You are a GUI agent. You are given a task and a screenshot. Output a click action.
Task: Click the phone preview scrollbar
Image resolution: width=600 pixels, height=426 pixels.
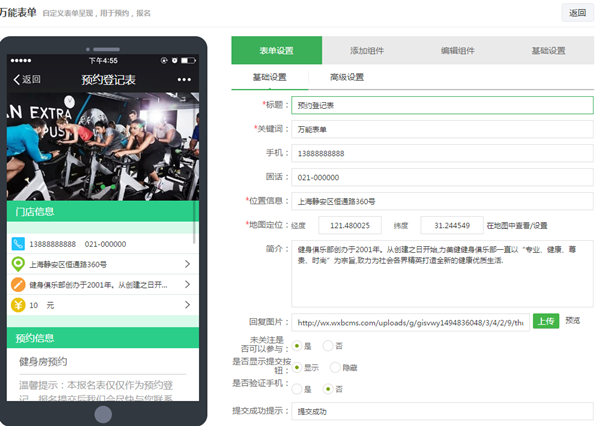[194, 222]
